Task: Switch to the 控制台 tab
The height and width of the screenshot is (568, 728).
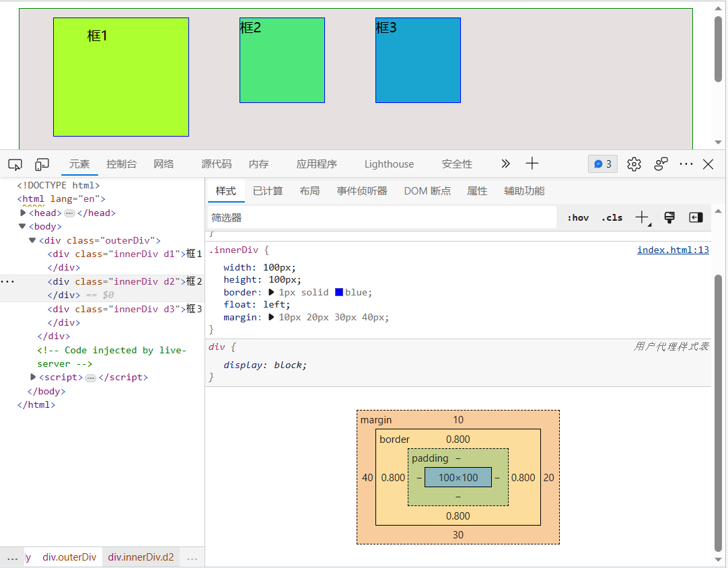Action: [x=121, y=164]
